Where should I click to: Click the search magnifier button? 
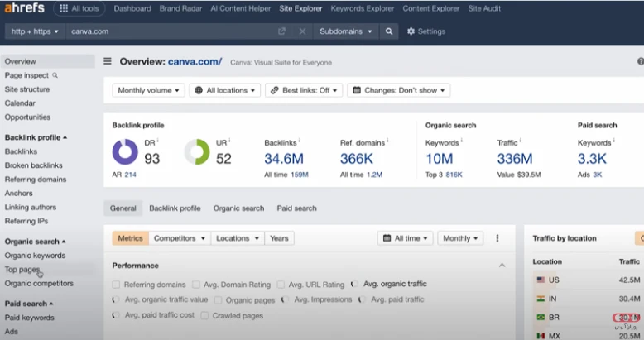tap(388, 31)
